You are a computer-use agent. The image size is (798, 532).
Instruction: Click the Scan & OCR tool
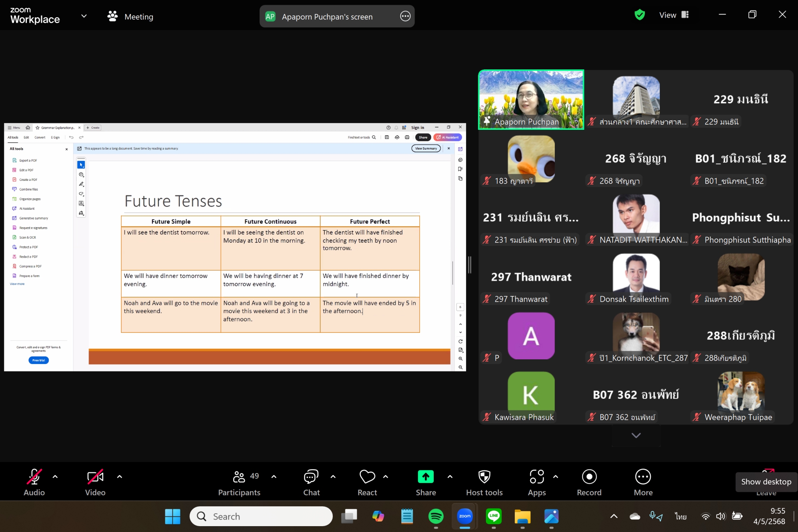pyautogui.click(x=24, y=237)
